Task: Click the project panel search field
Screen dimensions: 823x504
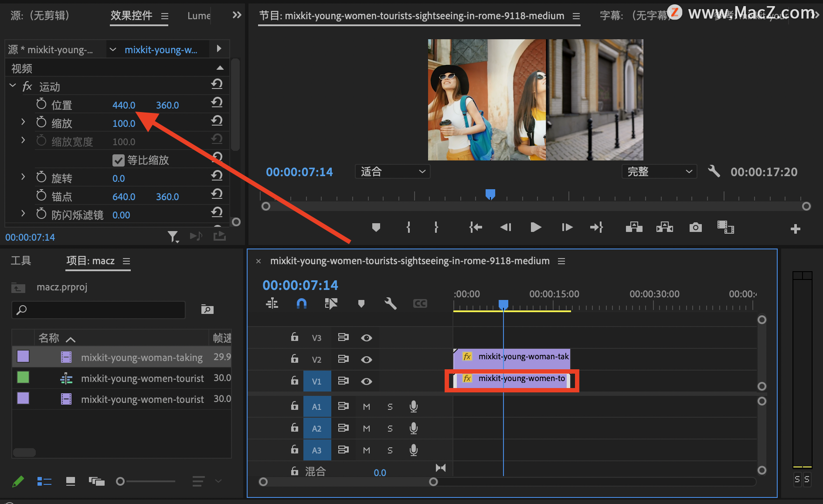Action: [99, 310]
